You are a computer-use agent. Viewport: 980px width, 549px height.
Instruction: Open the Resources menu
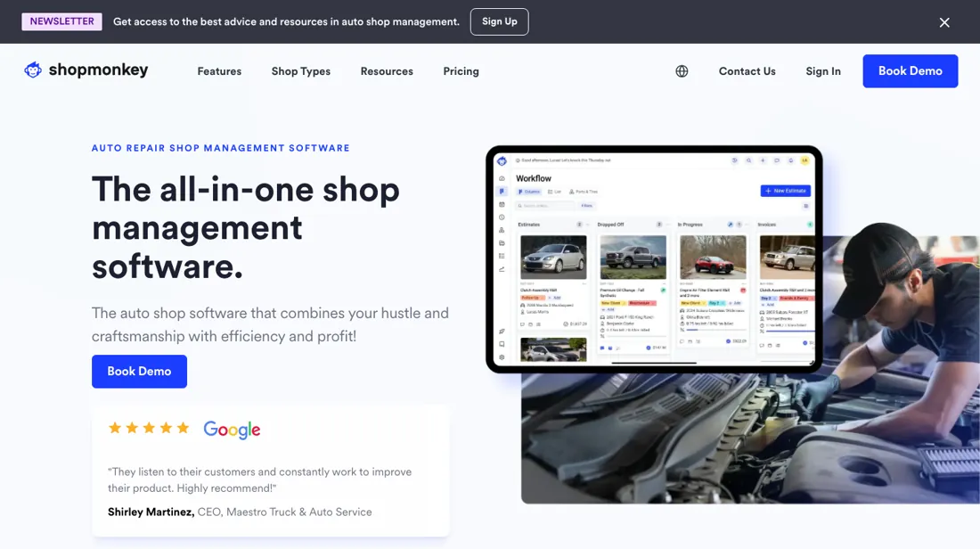coord(387,71)
